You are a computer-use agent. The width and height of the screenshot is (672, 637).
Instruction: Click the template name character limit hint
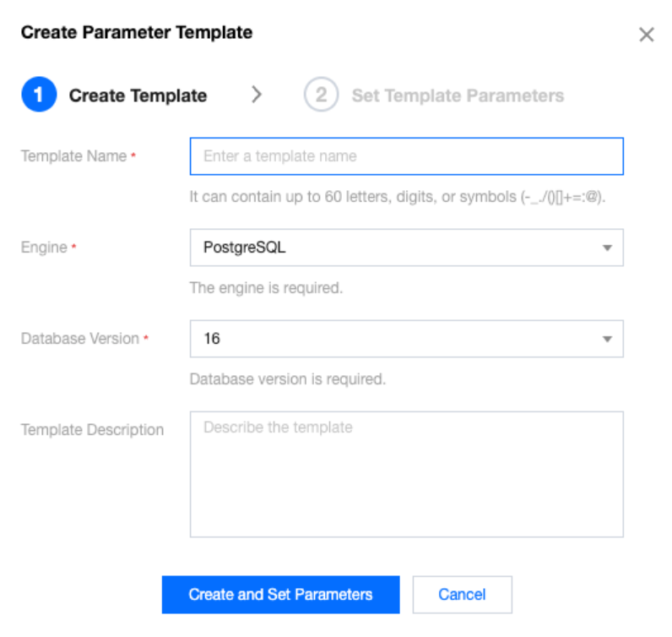(398, 197)
